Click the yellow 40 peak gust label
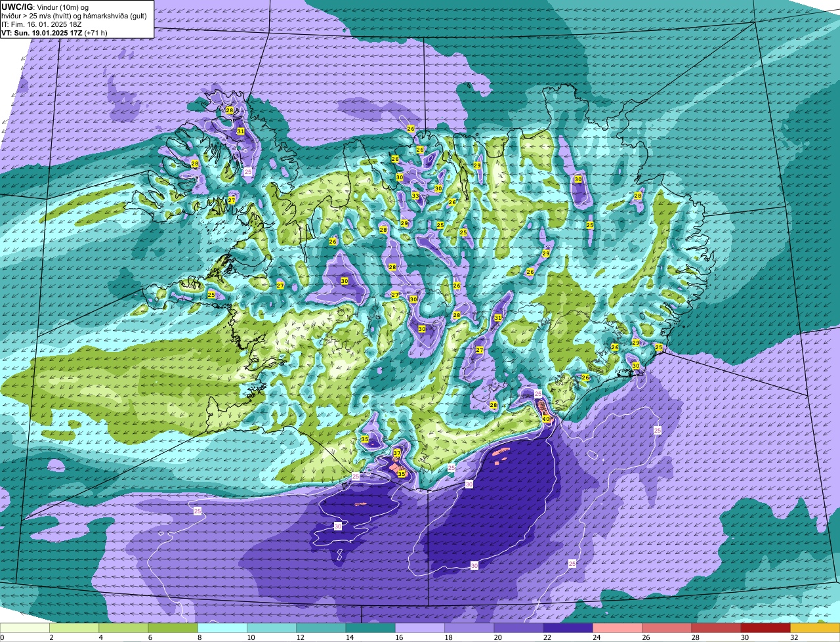840x642 pixels. coord(546,419)
